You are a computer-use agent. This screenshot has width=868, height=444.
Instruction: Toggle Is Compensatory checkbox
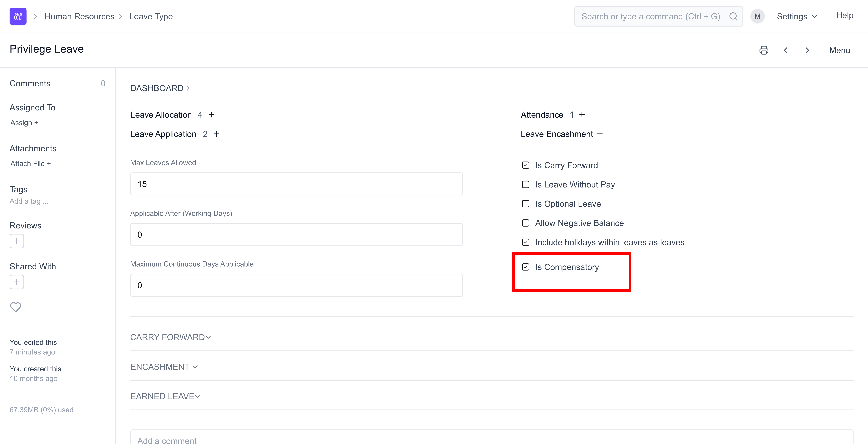point(525,267)
